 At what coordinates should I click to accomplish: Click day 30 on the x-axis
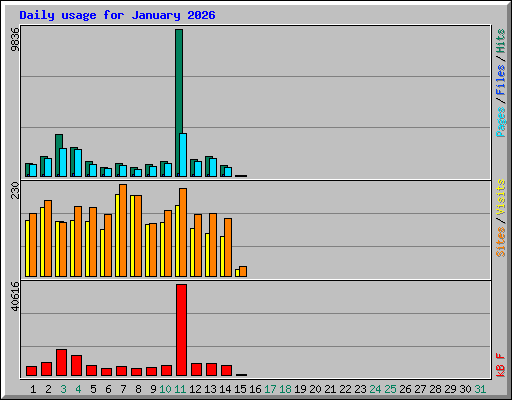click(465, 389)
